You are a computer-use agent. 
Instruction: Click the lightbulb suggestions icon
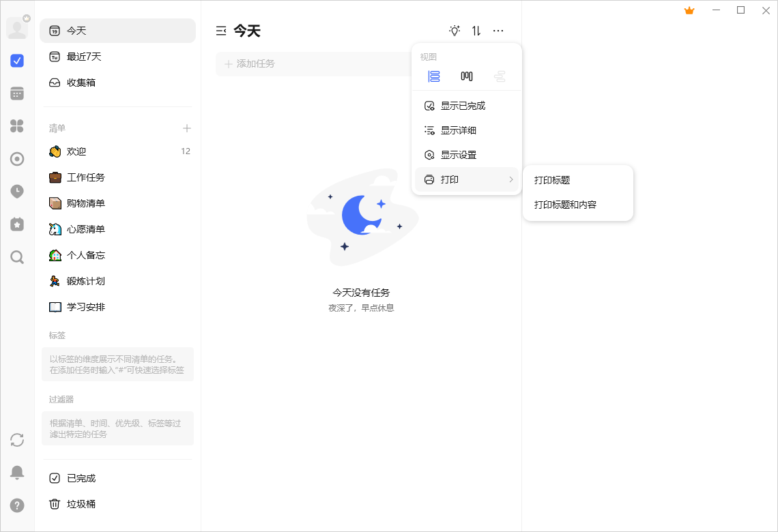(x=455, y=31)
